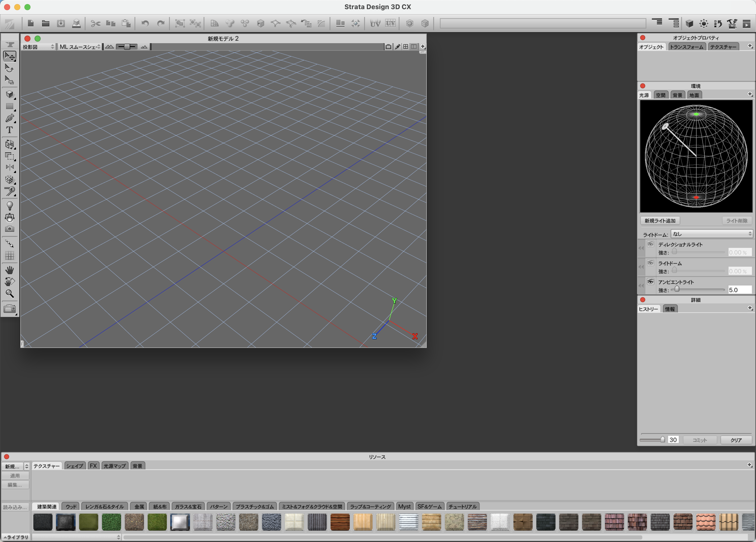Toggle Directional Light eye visibility

click(x=650, y=244)
